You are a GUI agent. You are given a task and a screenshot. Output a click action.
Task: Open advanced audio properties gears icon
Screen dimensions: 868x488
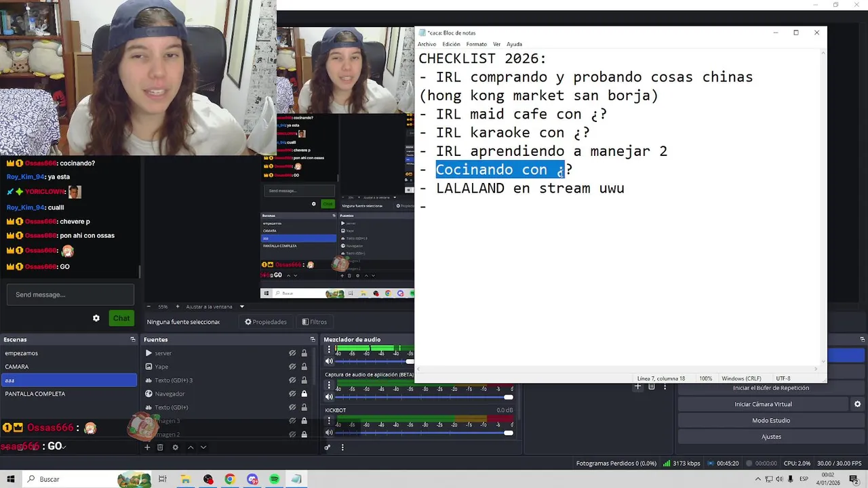click(328, 447)
